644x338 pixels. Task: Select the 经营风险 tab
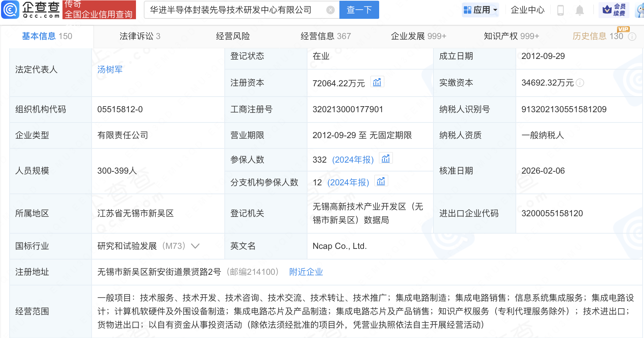tap(233, 36)
